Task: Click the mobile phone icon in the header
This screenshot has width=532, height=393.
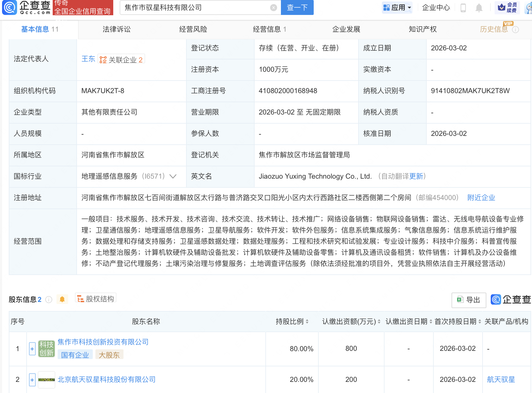Action: pyautogui.click(x=463, y=8)
